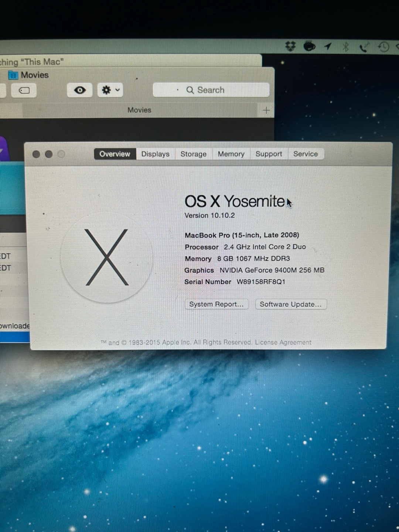Screen dimensions: 399x532
Task: Add a new Finder tab with plus button
Action: coord(266,110)
